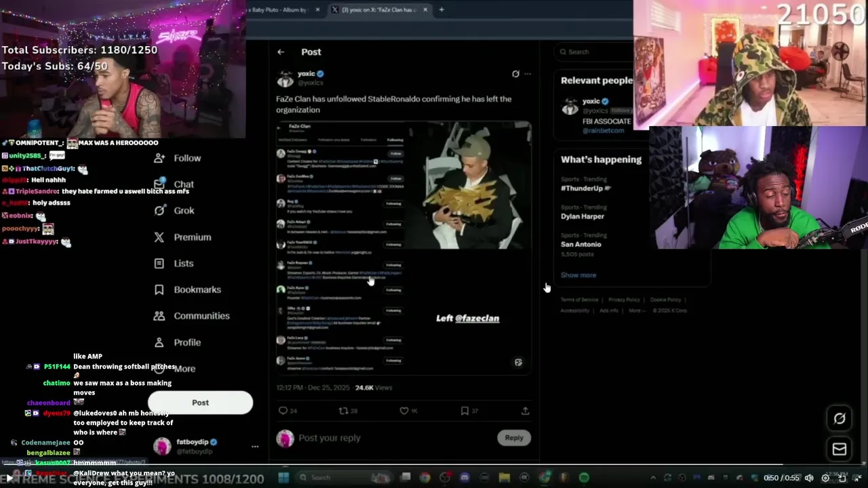Like the post with the heart icon
The image size is (868, 488).
point(404,411)
